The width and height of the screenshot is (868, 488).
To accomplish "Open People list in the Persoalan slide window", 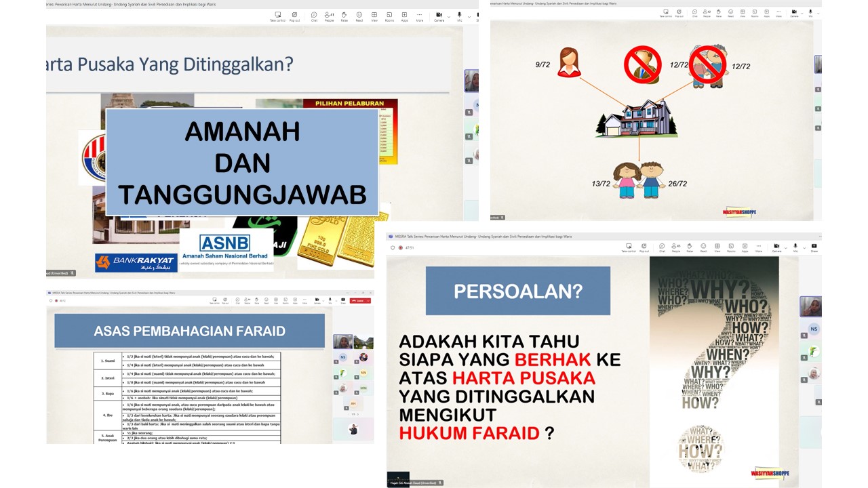I will click(676, 247).
